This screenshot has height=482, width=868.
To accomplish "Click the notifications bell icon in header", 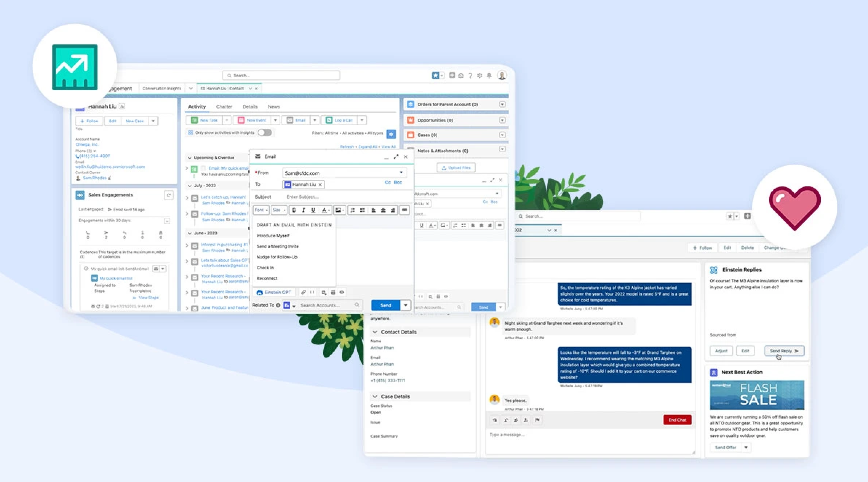I will pos(489,75).
